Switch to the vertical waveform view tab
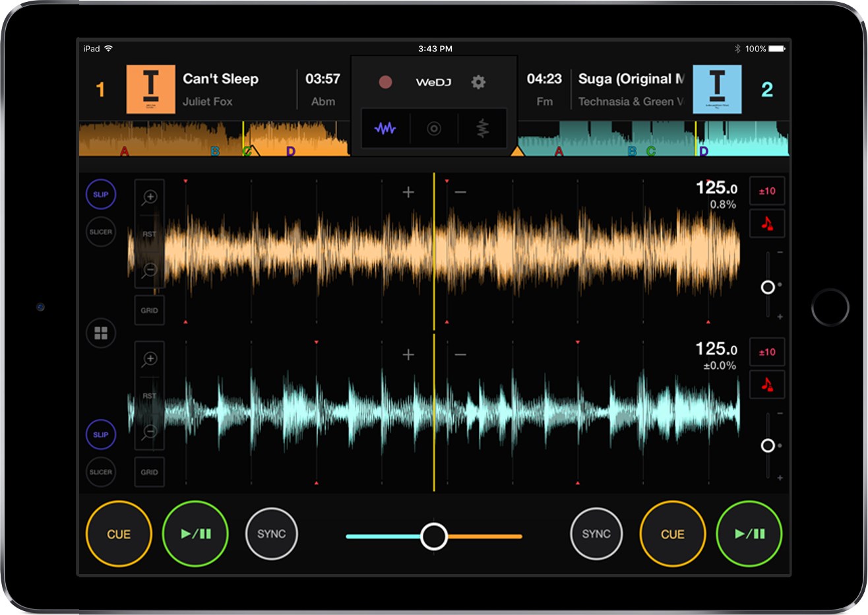868x615 pixels. [483, 128]
